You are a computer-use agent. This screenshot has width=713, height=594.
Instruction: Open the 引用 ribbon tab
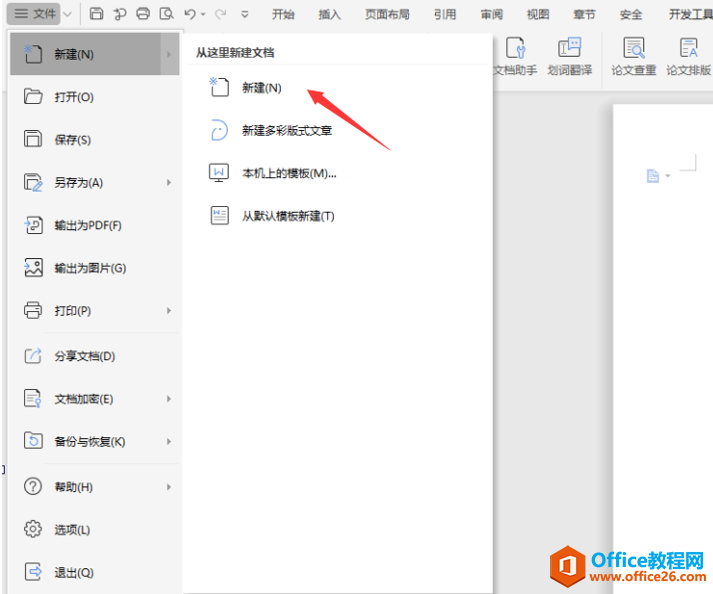pyautogui.click(x=445, y=15)
